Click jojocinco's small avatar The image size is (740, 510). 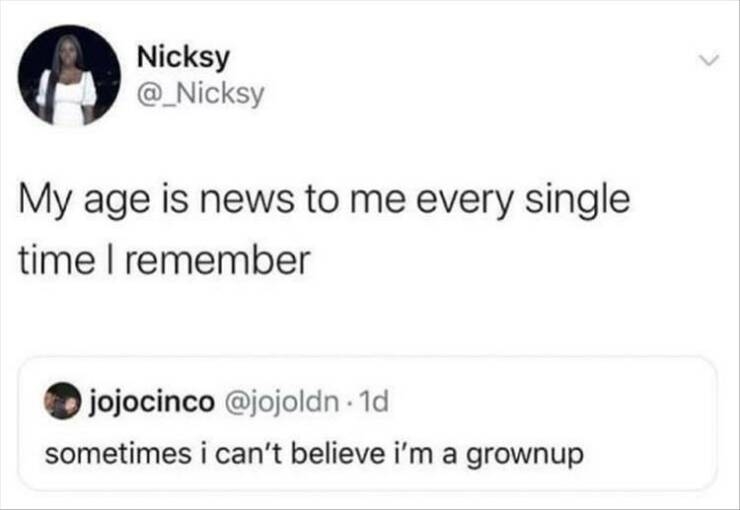point(65,403)
